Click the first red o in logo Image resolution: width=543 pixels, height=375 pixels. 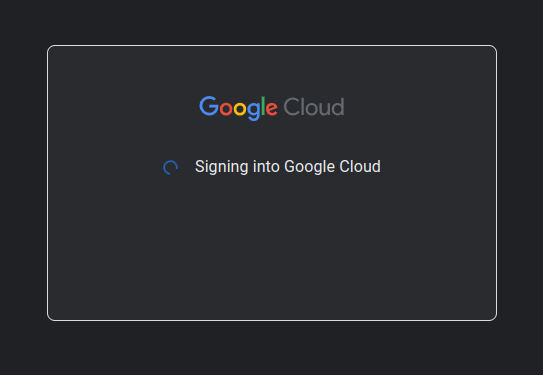point(226,108)
